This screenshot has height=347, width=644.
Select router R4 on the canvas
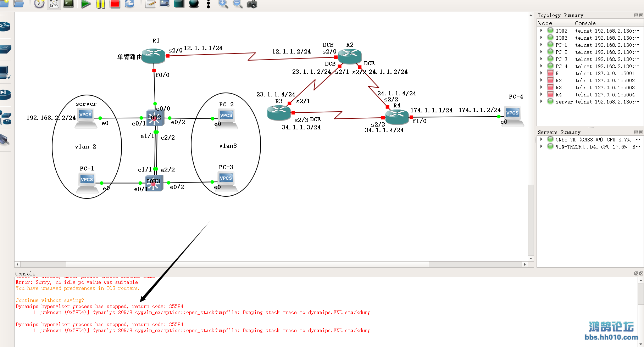pos(397,117)
